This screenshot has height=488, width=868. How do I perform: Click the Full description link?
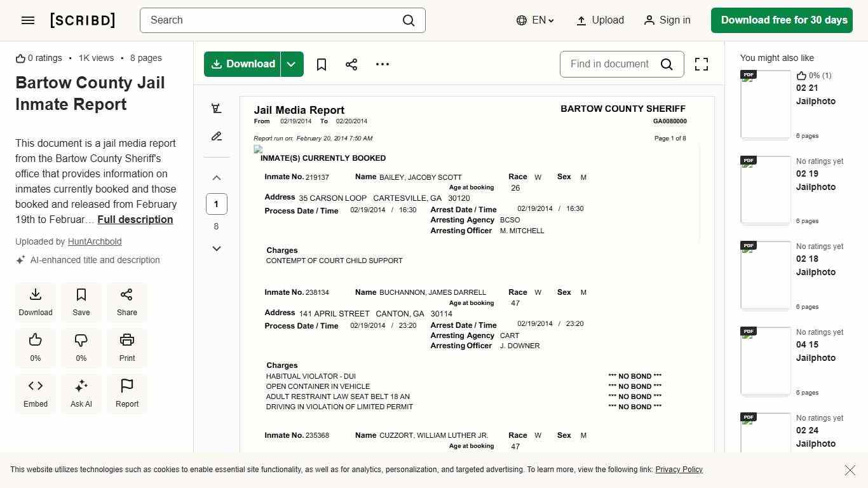[135, 219]
